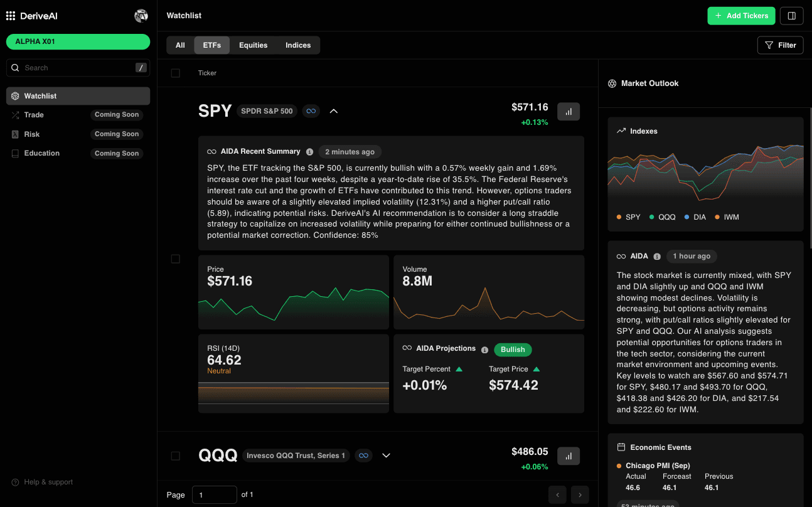Screen dimensions: 812x507
Task: Click the SPDR S&P 500 label
Action: tap(267, 111)
